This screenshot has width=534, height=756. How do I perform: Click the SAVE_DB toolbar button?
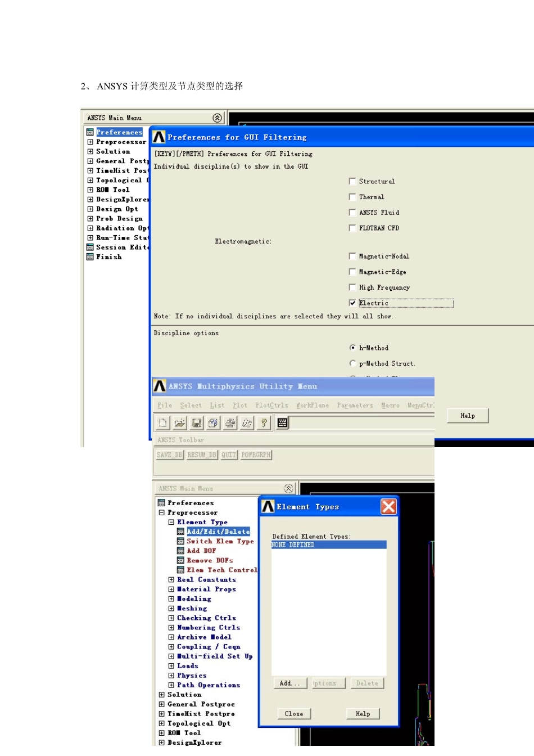point(169,454)
